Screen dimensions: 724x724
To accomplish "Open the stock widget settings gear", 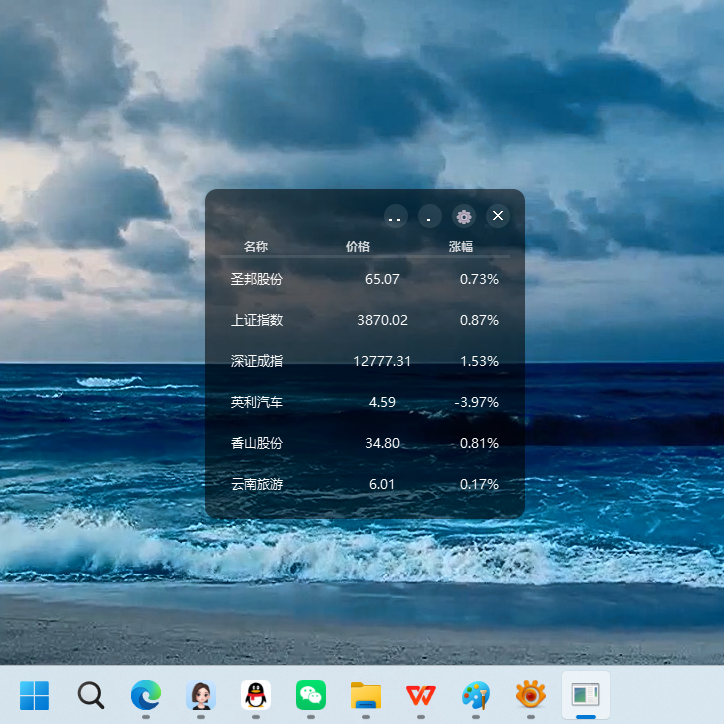I will [x=463, y=216].
